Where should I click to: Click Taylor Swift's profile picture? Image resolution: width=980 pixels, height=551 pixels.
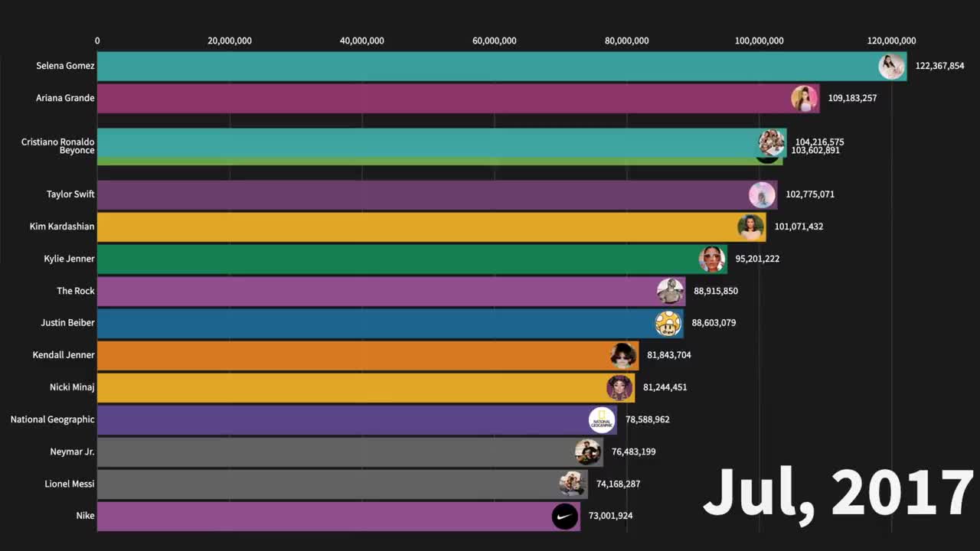762,195
